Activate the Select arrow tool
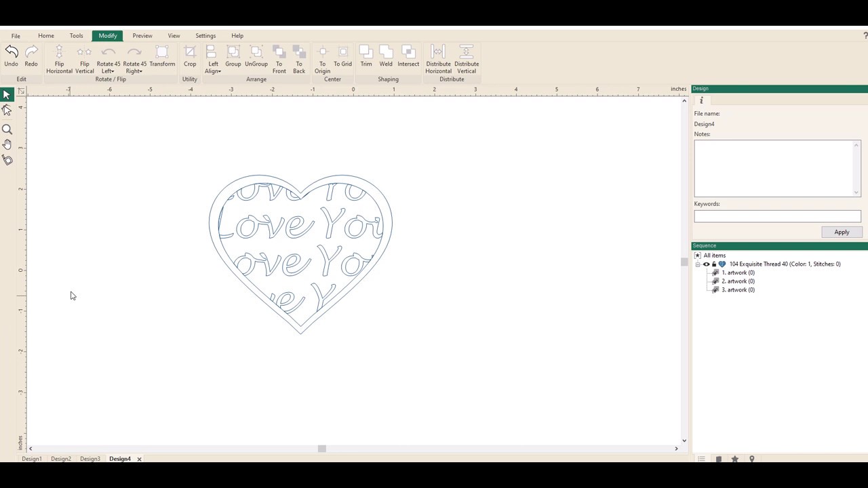The height and width of the screenshot is (488, 868). click(7, 95)
